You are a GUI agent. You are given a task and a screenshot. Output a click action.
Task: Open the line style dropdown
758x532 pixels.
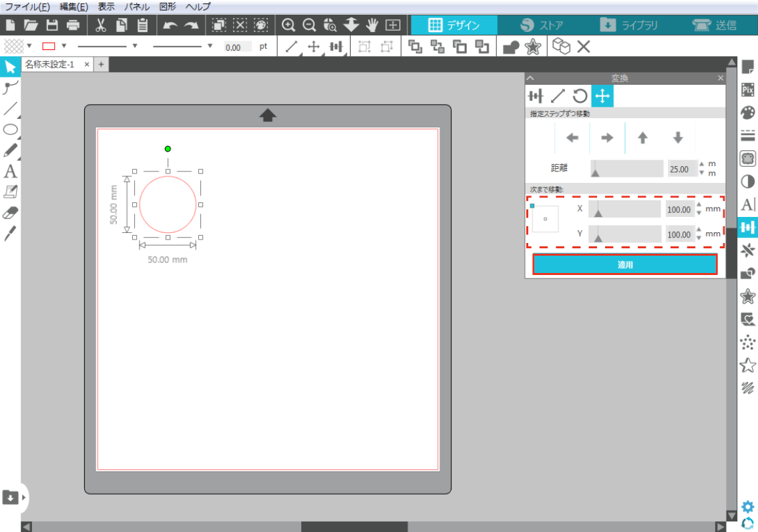click(135, 46)
